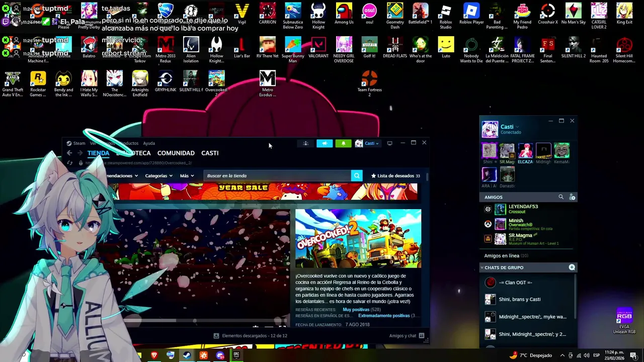
Task: Switch to the COMUNIDAD tab
Action: [x=176, y=153]
